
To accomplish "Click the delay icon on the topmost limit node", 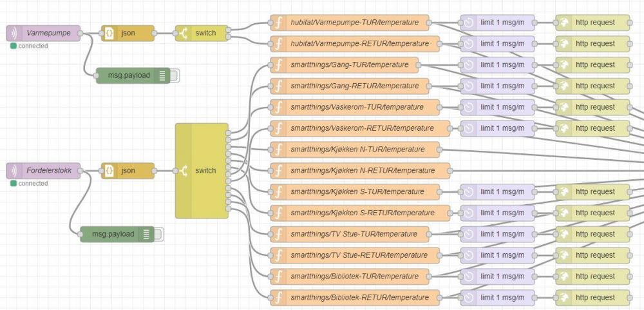I will click(x=468, y=23).
